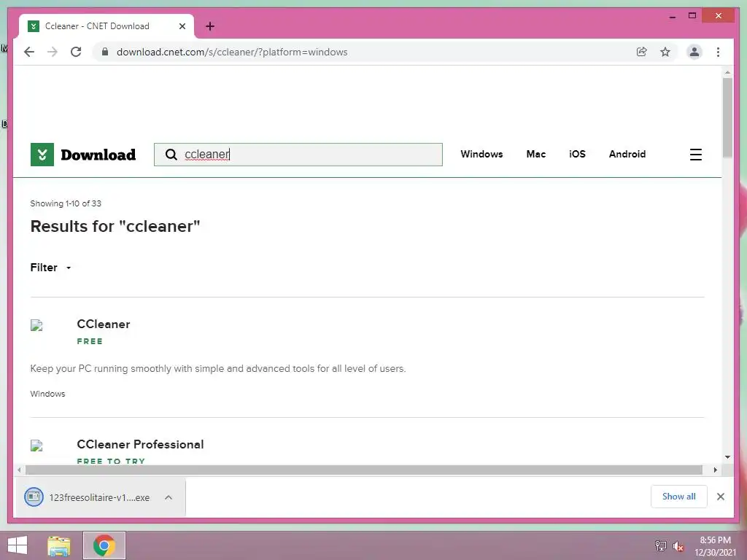This screenshot has height=560, width=747.
Task: Click the 'Showing 1-10 of 33' text
Action: [x=66, y=203]
